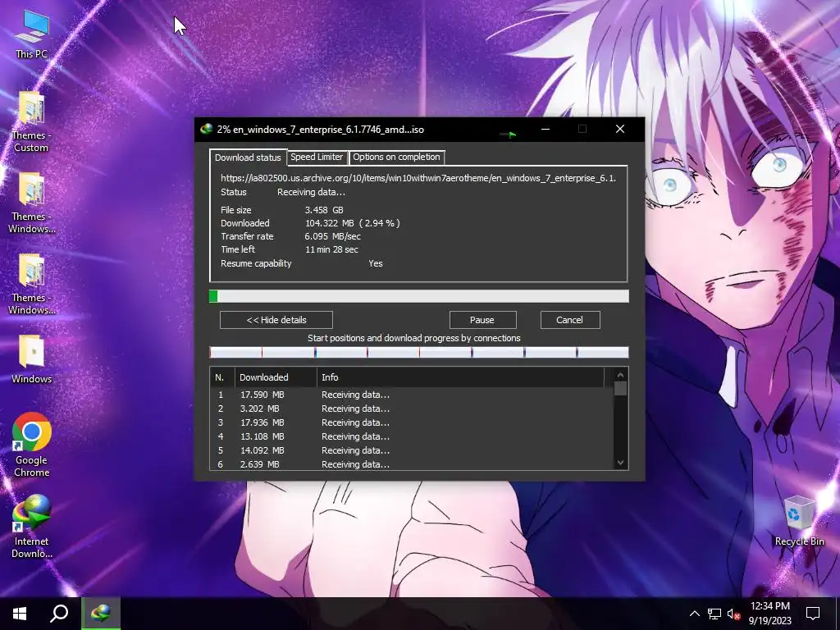Click the Info column header
This screenshot has width=840, height=630.
click(x=460, y=377)
